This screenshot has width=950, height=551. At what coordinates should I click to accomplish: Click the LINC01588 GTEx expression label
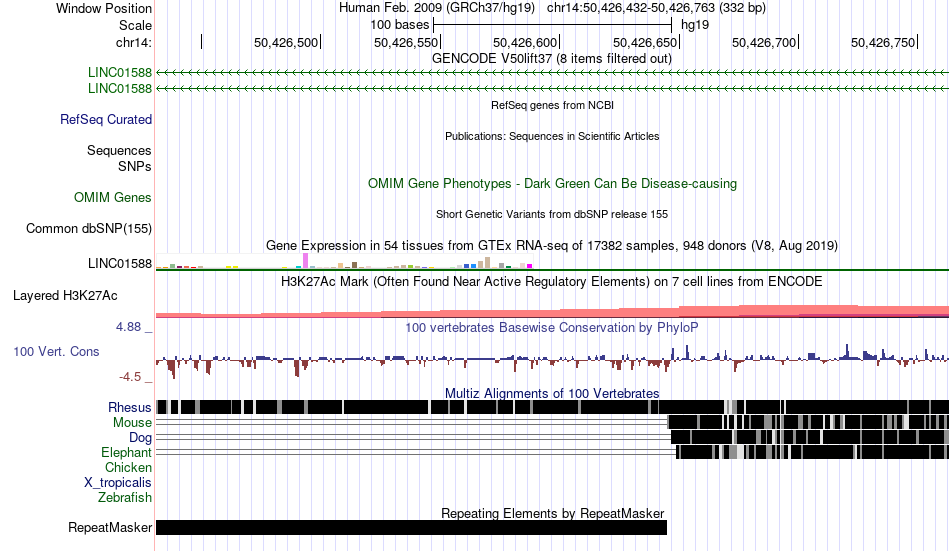tap(119, 264)
